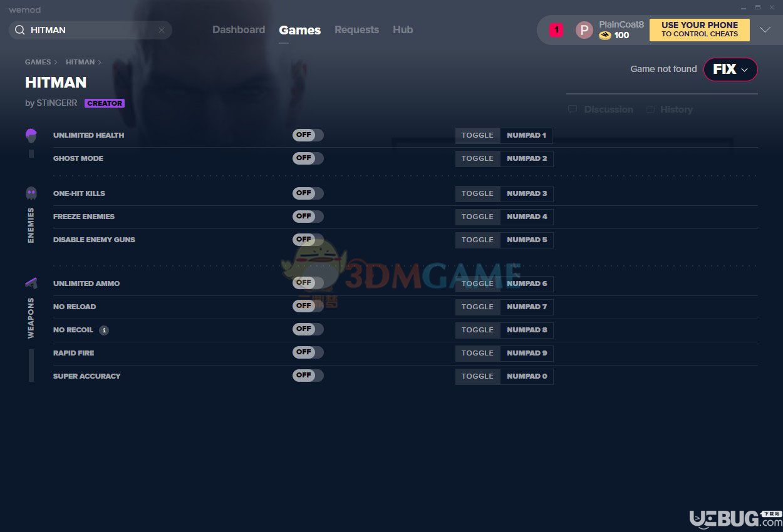Screen dimensions: 783x532
Task: Click the PlainCoat8 username
Action: click(621, 24)
